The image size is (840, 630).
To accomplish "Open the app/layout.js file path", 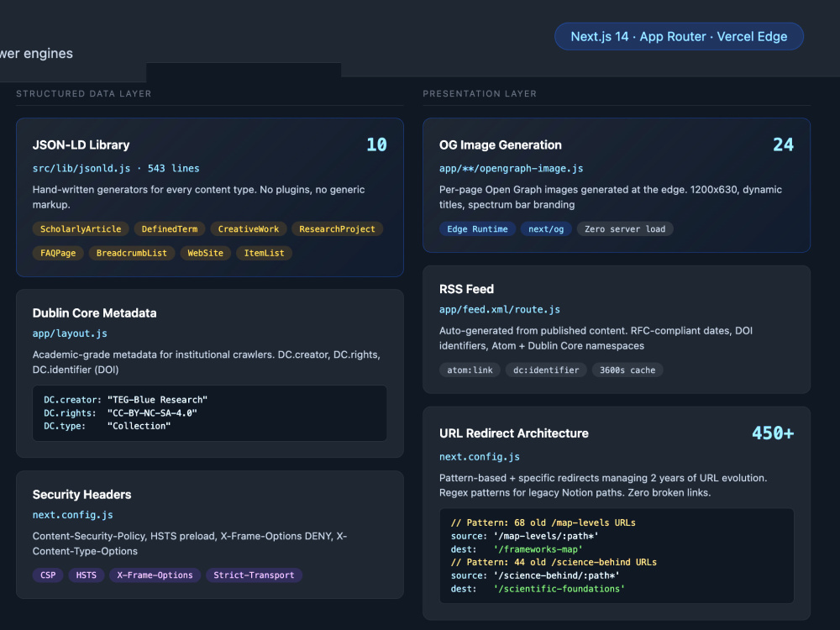I will click(70, 333).
